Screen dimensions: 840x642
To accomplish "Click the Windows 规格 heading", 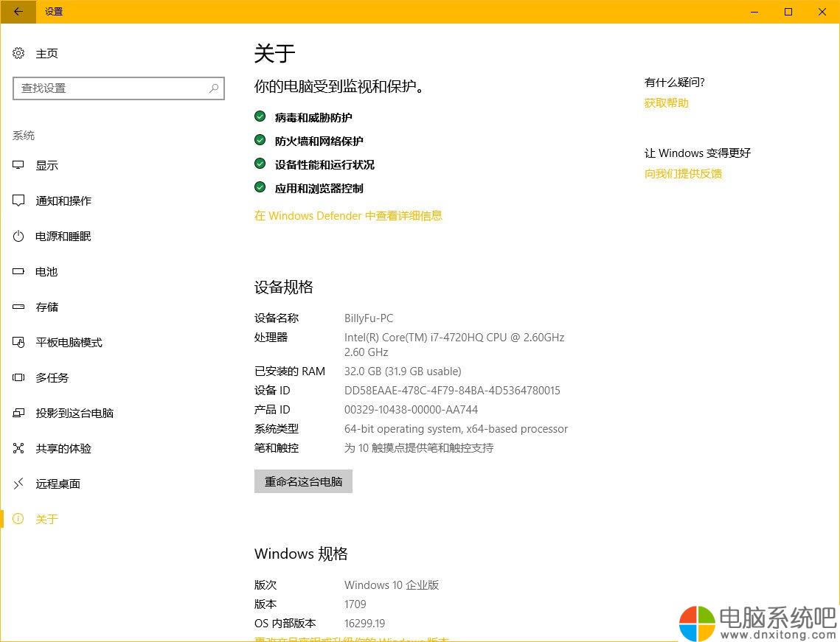I will (x=301, y=554).
